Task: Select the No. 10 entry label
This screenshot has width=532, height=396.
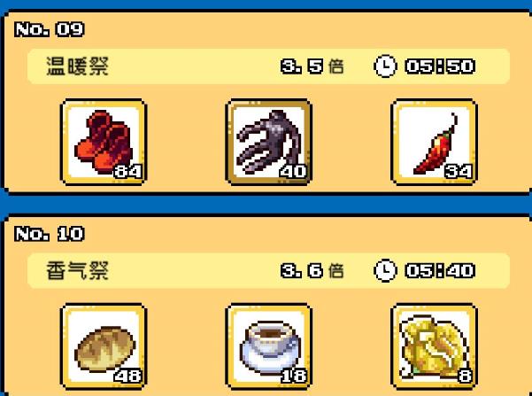Action: pyautogui.click(x=50, y=234)
